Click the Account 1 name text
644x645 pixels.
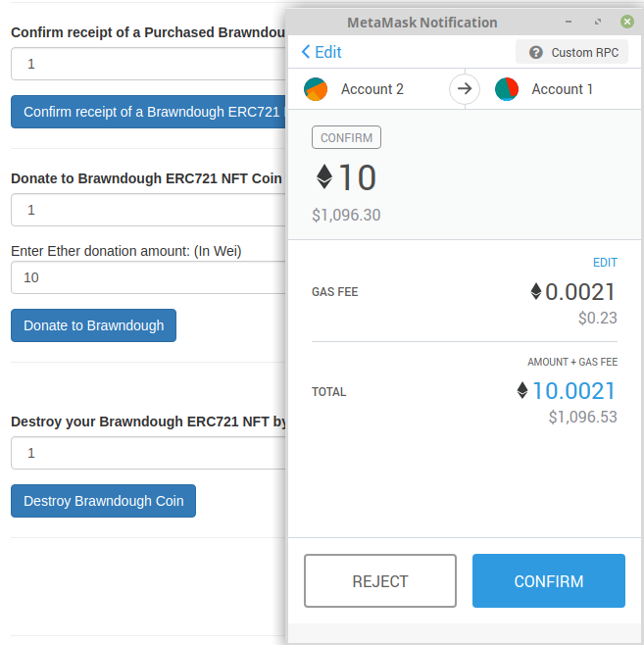click(563, 89)
